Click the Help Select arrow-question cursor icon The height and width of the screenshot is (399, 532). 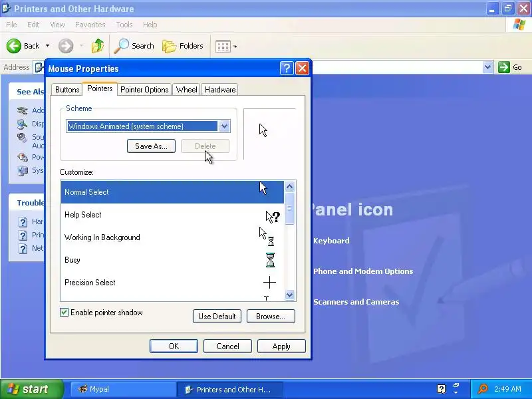point(273,217)
